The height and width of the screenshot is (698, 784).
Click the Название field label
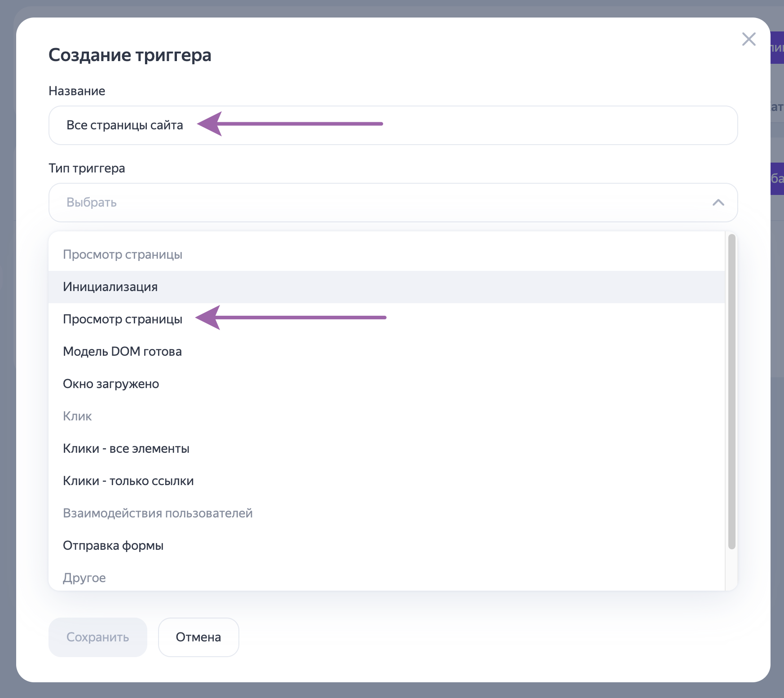(x=77, y=91)
